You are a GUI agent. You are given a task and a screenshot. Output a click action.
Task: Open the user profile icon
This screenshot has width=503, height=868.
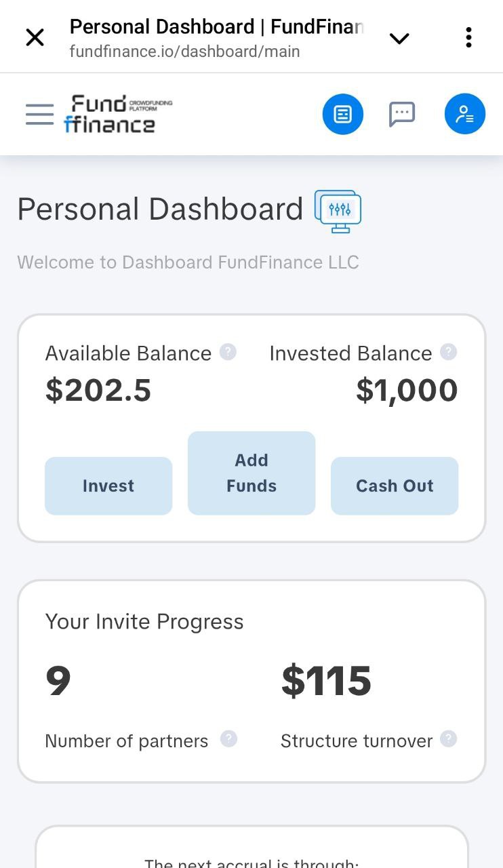point(465,114)
